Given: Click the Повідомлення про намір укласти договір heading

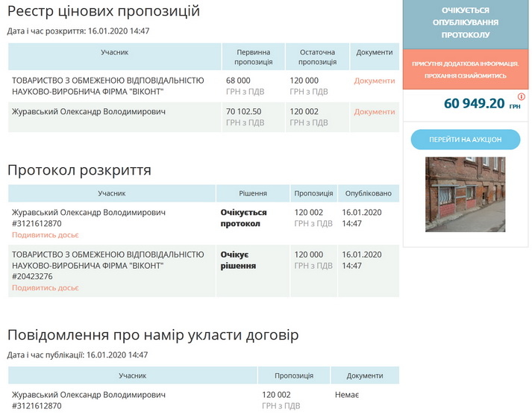Looking at the screenshot, I should tap(153, 335).
